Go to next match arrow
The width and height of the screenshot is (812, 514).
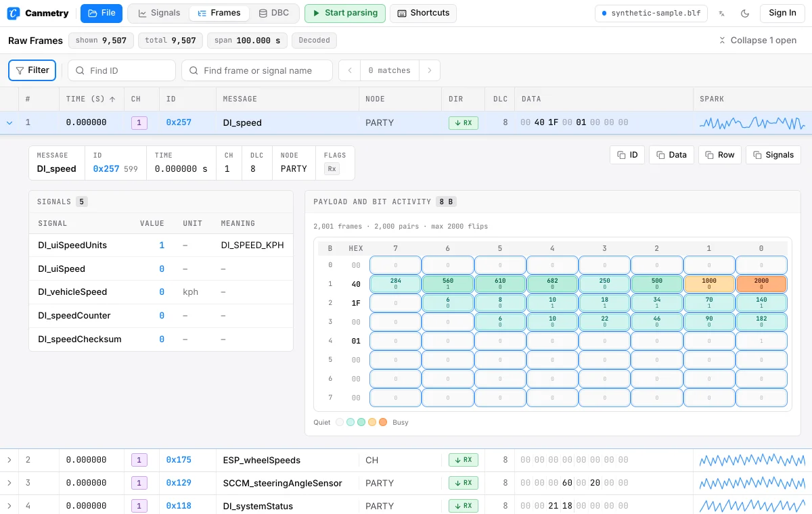(430, 70)
